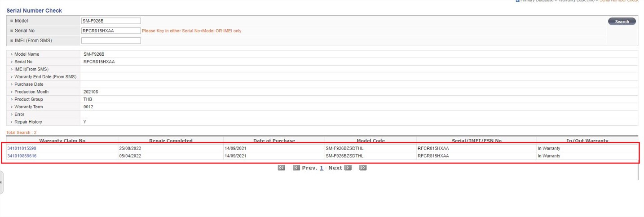Focus the IMEI (From SMS) input field

tap(111, 40)
